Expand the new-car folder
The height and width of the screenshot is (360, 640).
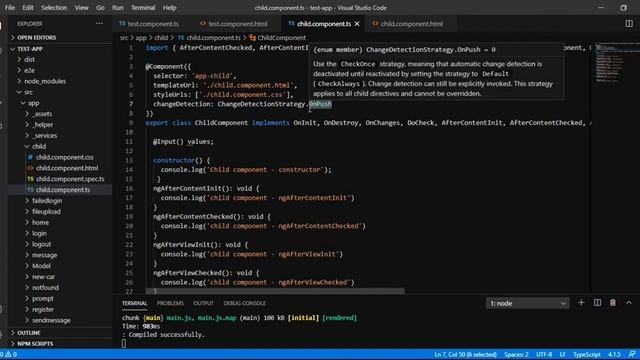pyautogui.click(x=60, y=277)
